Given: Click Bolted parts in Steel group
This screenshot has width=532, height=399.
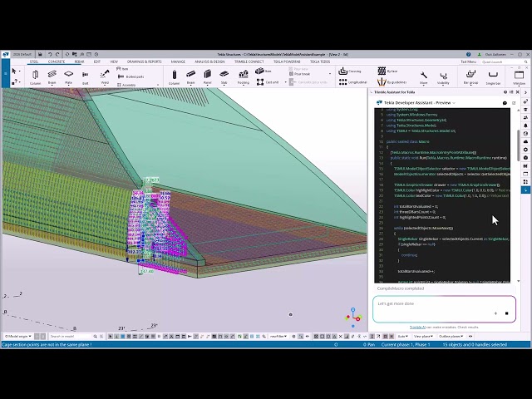Looking at the screenshot, I should (131, 77).
